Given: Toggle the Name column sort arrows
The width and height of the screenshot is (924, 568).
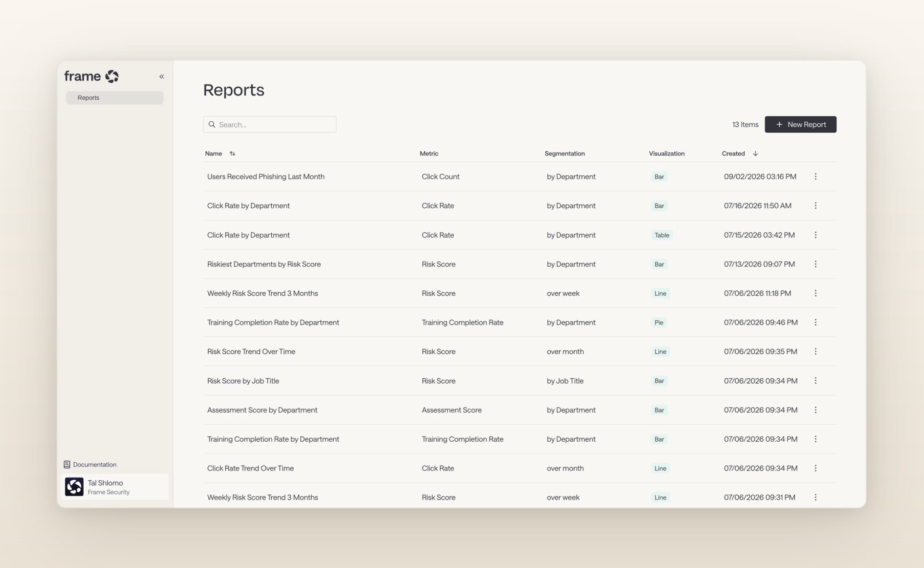Looking at the screenshot, I should coord(232,153).
